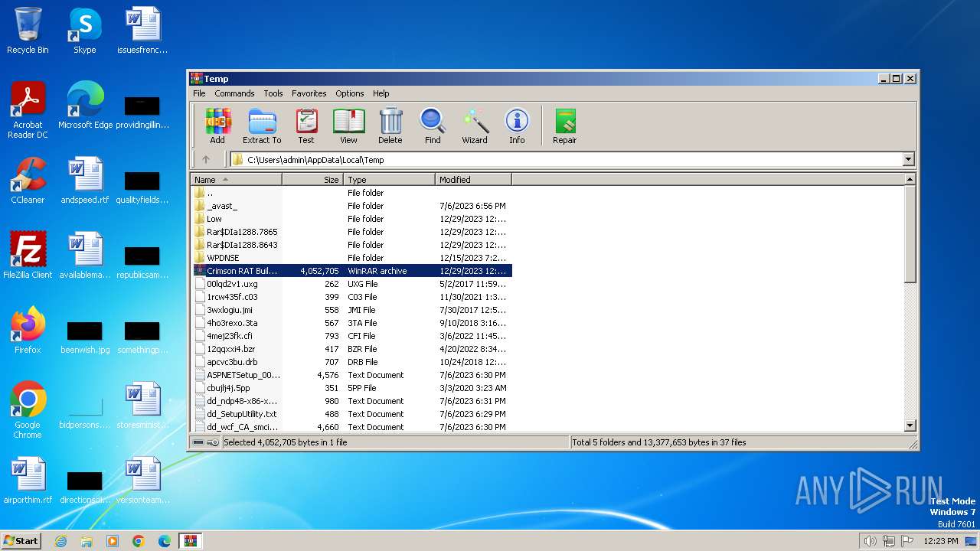
Task: Open Acrobat Reader DC shortcut
Action: pos(28,109)
